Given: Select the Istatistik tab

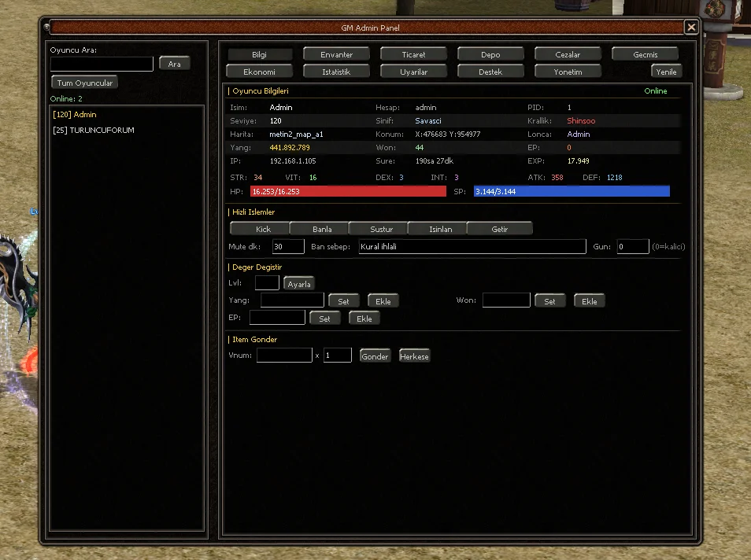Looking at the screenshot, I should (x=336, y=72).
